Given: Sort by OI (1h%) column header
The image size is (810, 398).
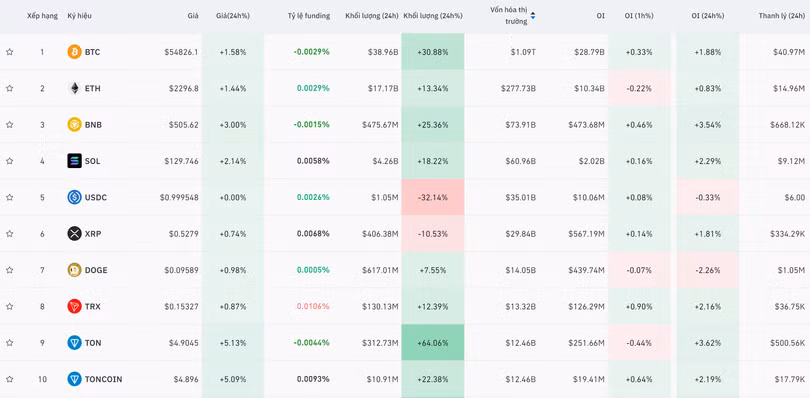Looking at the screenshot, I should pos(639,16).
